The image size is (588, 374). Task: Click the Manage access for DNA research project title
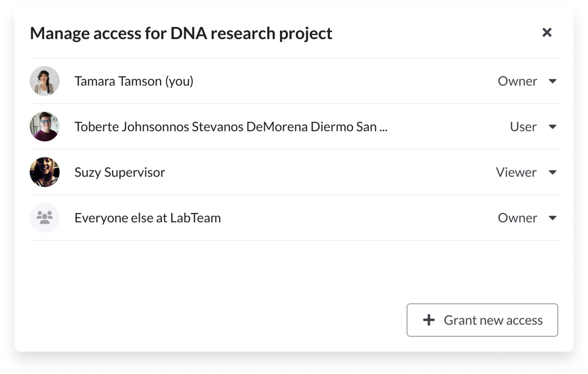(181, 33)
